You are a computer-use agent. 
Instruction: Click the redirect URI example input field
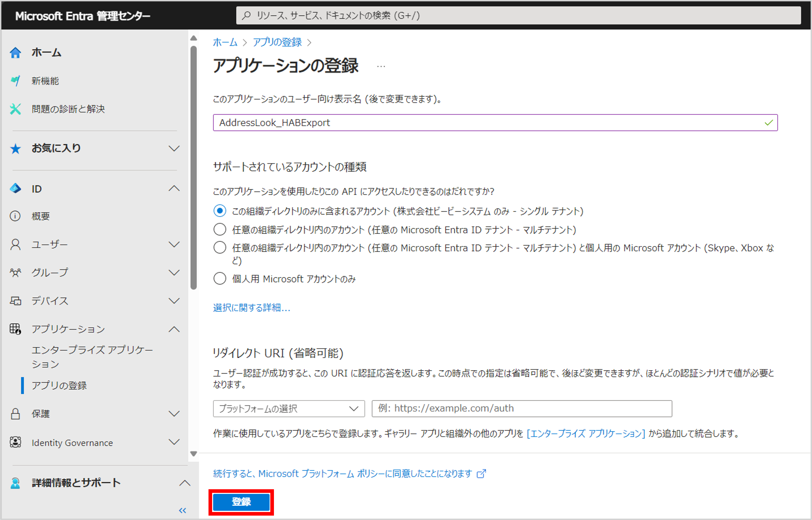coord(522,409)
